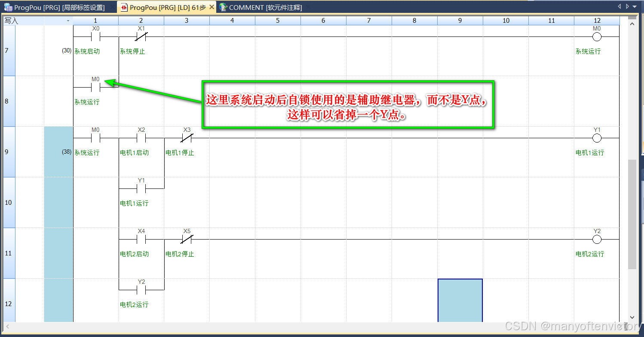Select the X2 motor 1 start contact
Viewport: 644px width, 337px height.
[x=141, y=138]
